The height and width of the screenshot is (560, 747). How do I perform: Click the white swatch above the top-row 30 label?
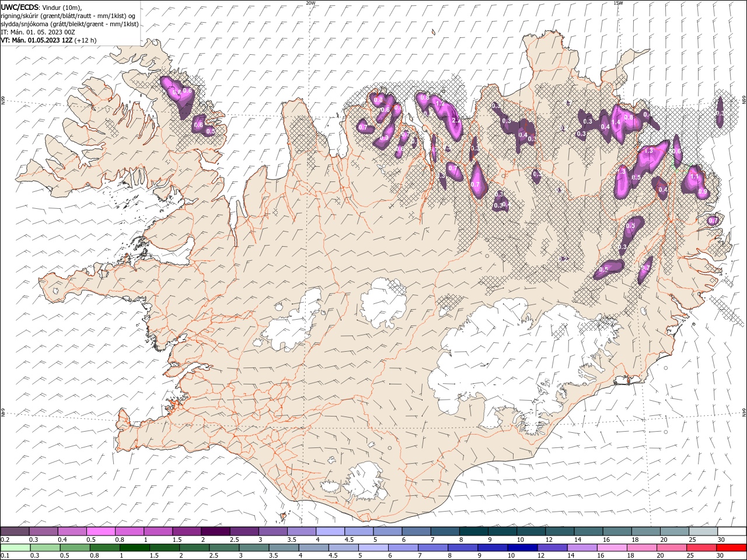coord(732,531)
